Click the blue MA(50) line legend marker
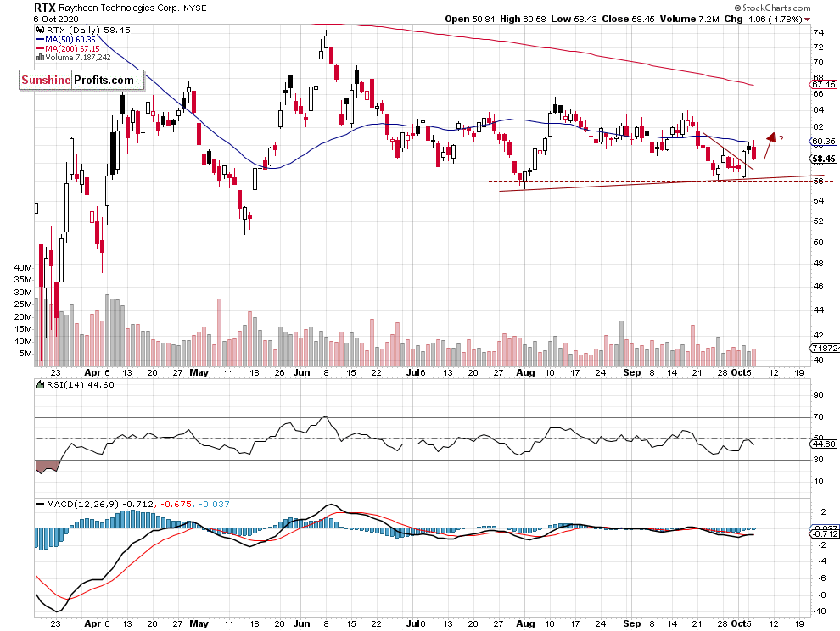The width and height of the screenshot is (840, 631). tap(40, 40)
